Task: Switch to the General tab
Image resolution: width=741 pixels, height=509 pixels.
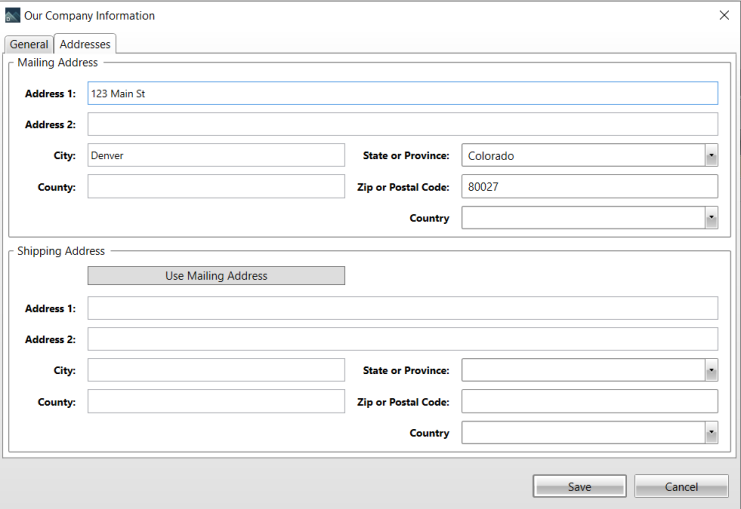Action: click(x=29, y=44)
